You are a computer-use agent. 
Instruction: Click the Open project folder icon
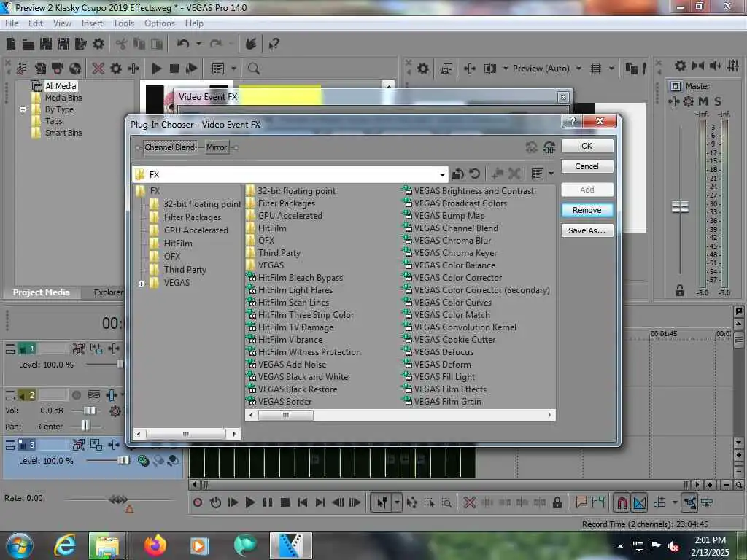(x=28, y=44)
